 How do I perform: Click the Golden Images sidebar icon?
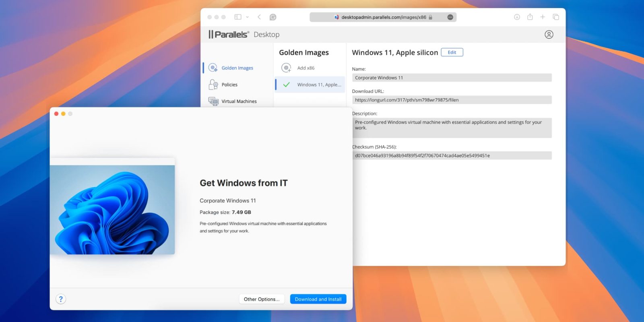click(x=213, y=68)
